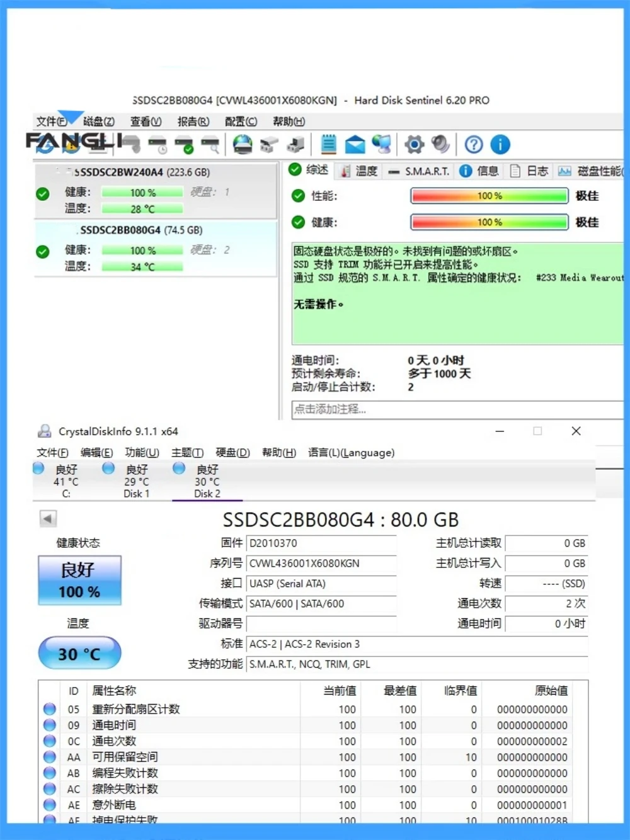Click the network computers toolbar icon
The height and width of the screenshot is (840, 630).
coord(381,145)
